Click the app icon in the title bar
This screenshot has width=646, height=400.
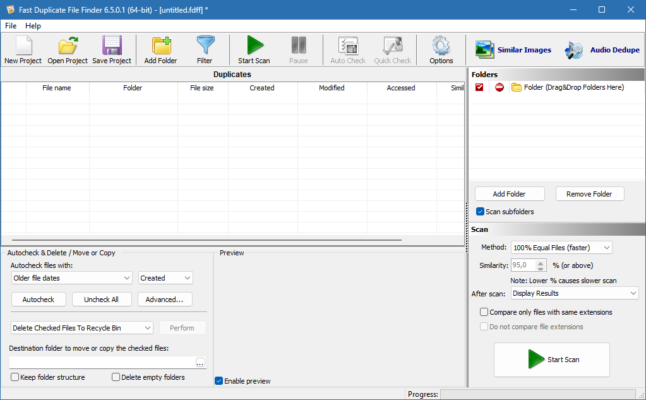(10, 9)
